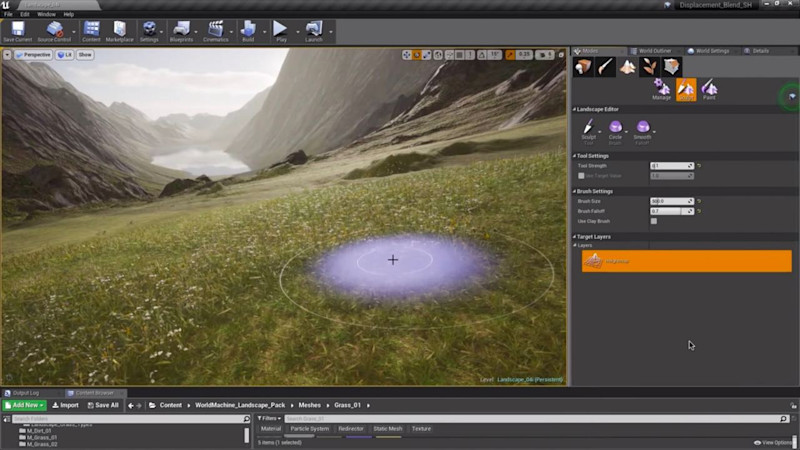Click the Add New button

24,405
